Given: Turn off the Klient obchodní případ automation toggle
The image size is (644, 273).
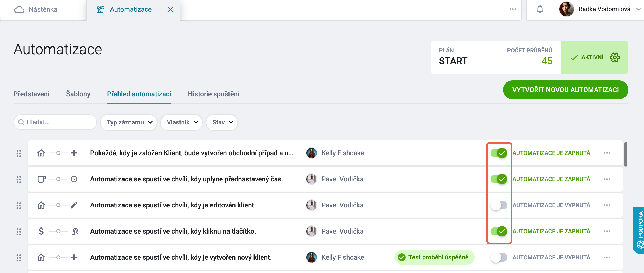Looking at the screenshot, I should 499,153.
